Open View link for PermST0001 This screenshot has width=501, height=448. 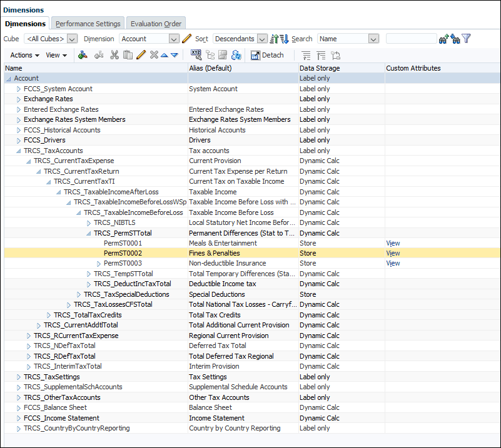(393, 243)
